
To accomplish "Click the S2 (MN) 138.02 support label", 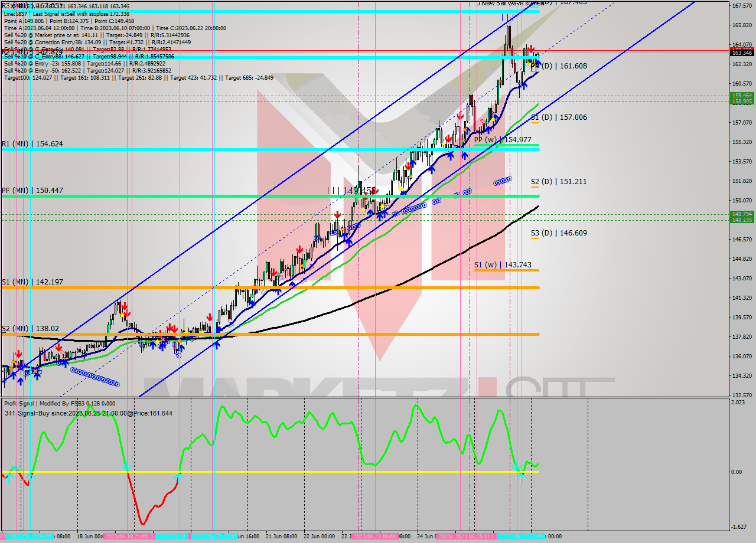I will coord(30,328).
